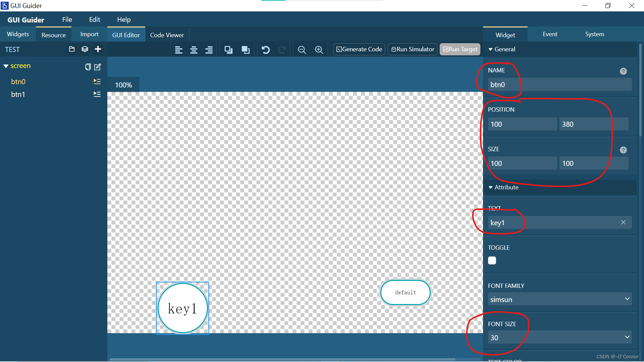The height and width of the screenshot is (362, 644).
Task: Clear the TEXT field with X
Action: point(623,222)
